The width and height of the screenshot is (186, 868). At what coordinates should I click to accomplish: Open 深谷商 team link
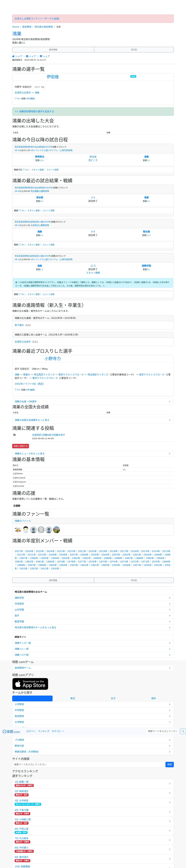tap(40, 197)
